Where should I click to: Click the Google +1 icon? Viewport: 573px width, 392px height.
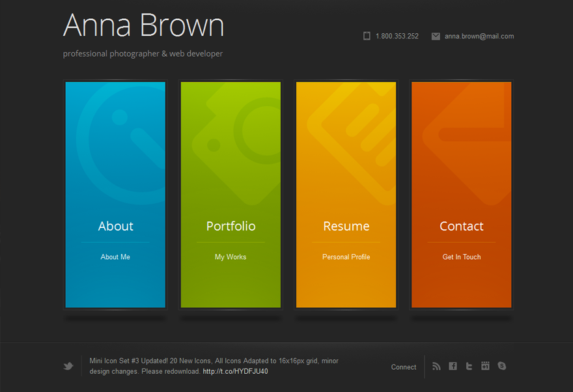[x=485, y=366]
